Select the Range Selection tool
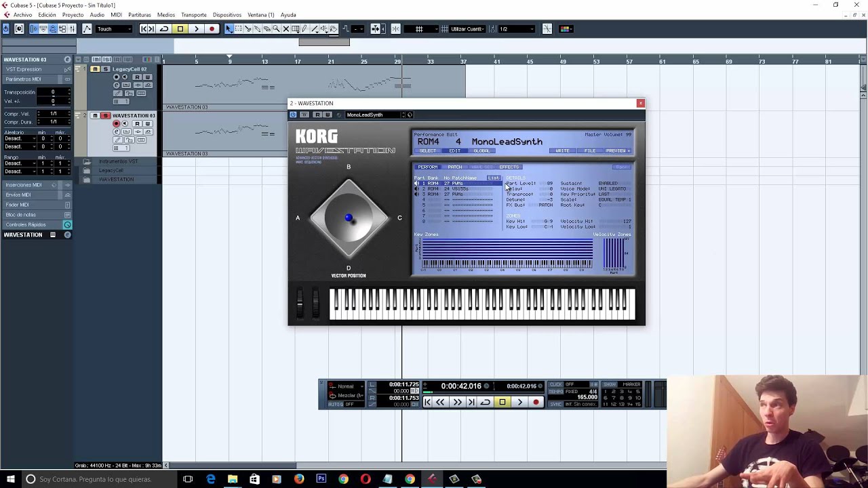Screen dimensions: 868x488 pos(238,28)
